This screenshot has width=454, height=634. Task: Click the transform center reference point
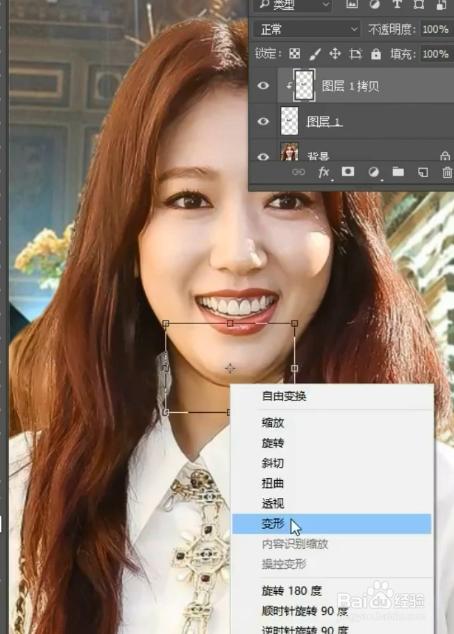point(230,368)
